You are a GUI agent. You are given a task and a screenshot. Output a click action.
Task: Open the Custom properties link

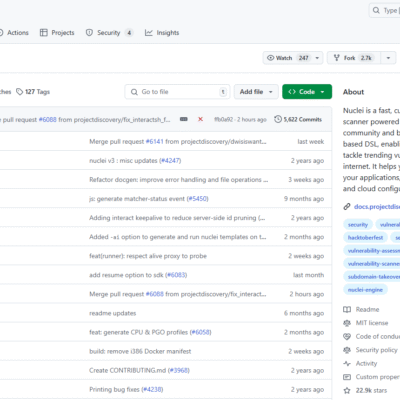(x=378, y=377)
